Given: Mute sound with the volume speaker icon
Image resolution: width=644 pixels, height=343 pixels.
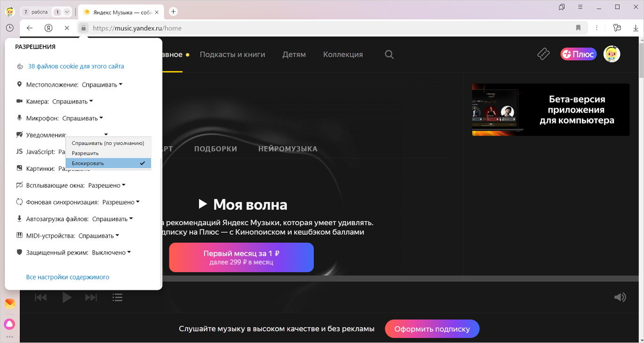Looking at the screenshot, I should 620,297.
